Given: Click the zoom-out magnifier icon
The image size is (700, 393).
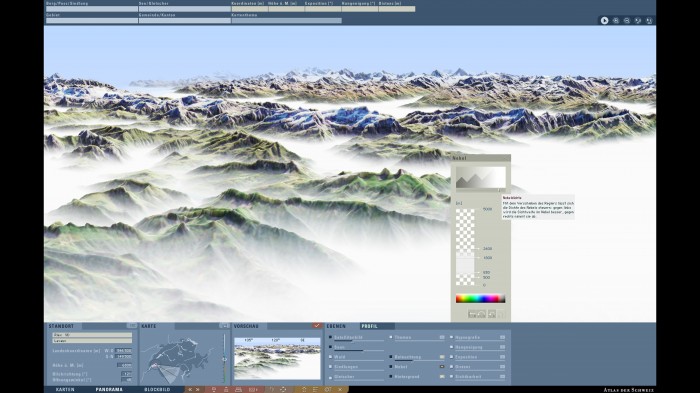Looking at the screenshot, I should (x=627, y=21).
